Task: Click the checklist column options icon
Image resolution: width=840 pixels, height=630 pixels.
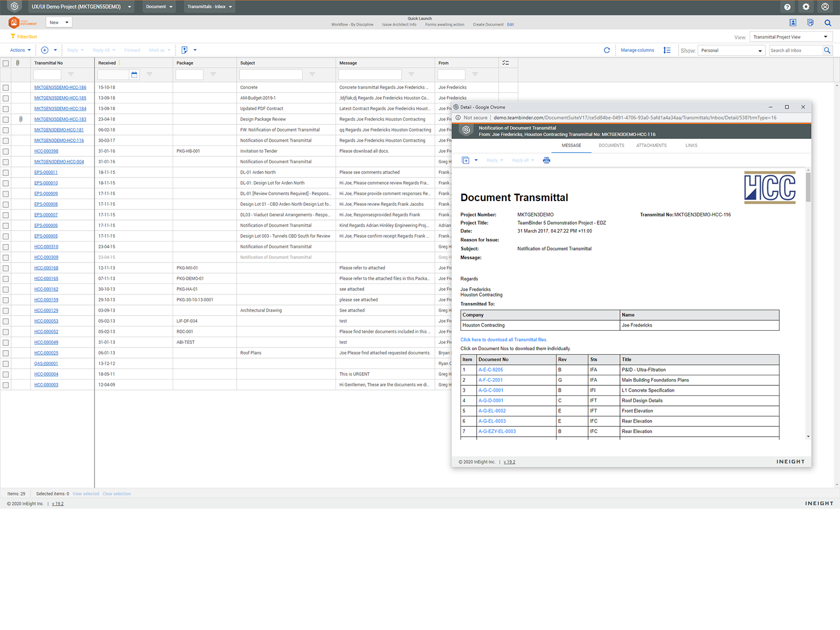Action: tap(506, 62)
